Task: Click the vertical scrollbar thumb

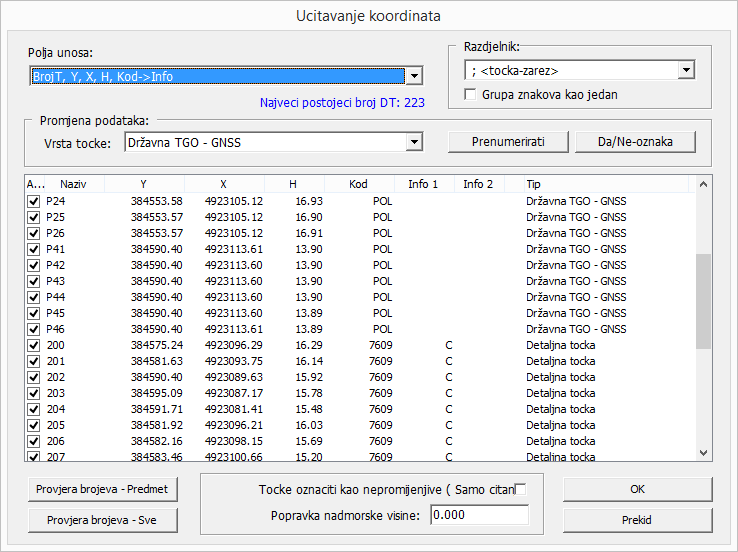Action: (704, 301)
